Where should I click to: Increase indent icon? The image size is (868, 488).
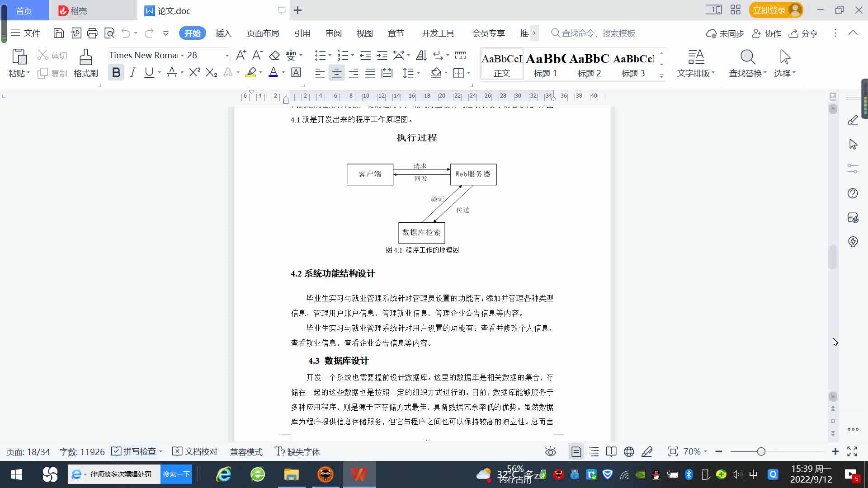[x=382, y=55]
